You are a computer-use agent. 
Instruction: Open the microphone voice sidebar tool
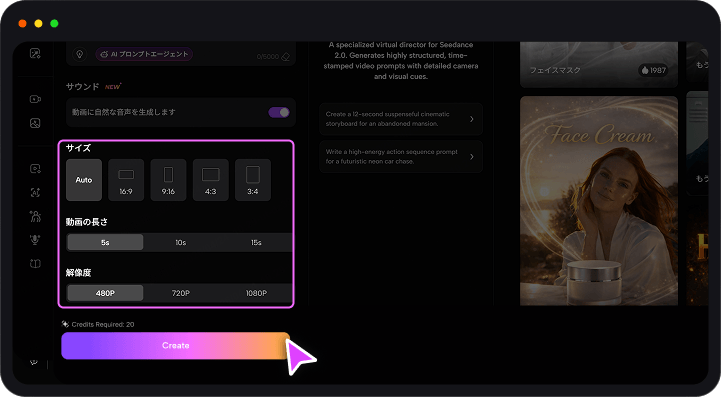[x=35, y=240]
